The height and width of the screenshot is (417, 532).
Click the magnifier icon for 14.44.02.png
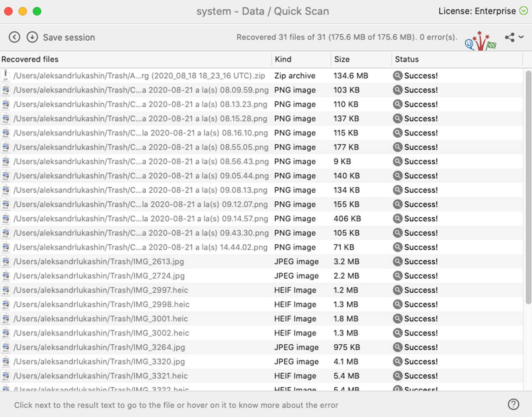point(397,247)
